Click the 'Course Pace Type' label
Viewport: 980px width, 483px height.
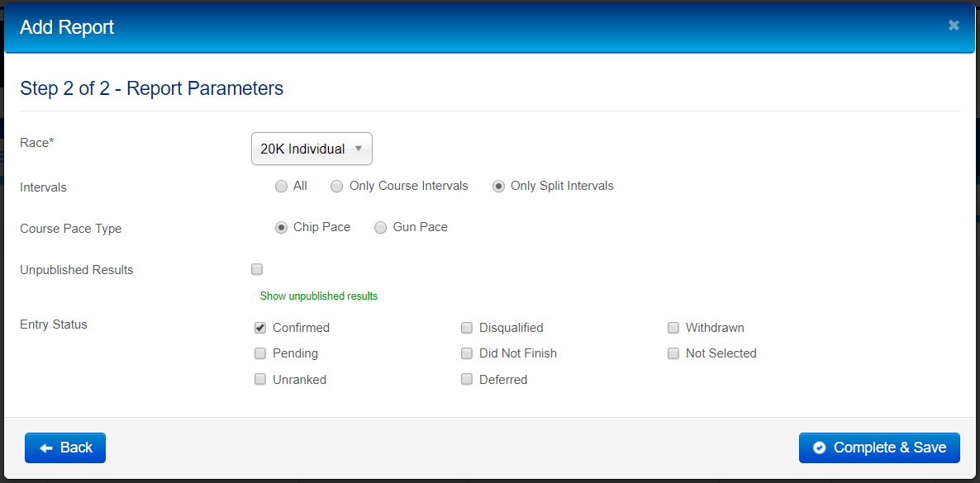(70, 229)
